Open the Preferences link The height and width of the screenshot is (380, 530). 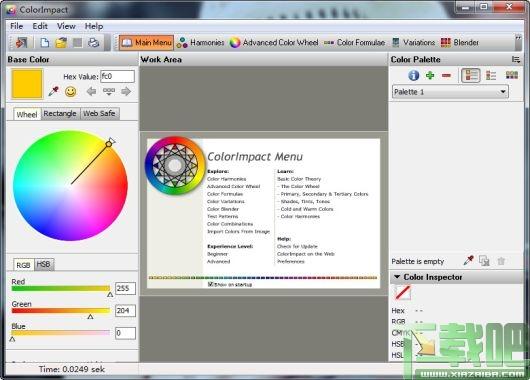(x=291, y=262)
